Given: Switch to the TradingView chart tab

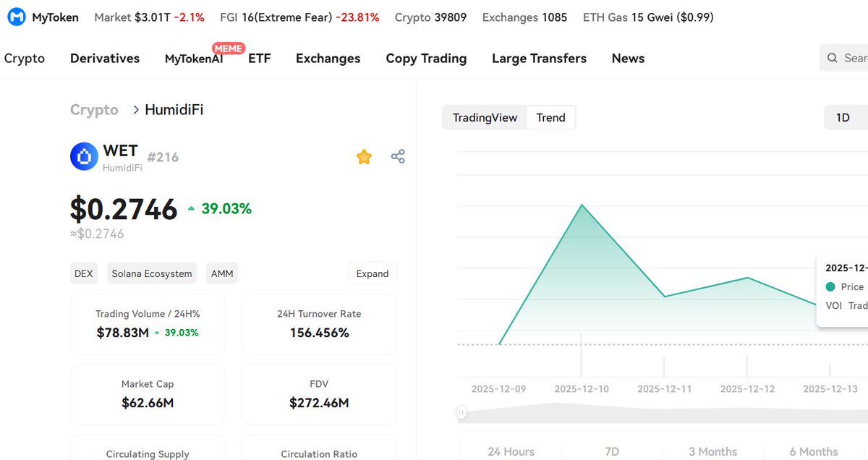Looking at the screenshot, I should (485, 117).
